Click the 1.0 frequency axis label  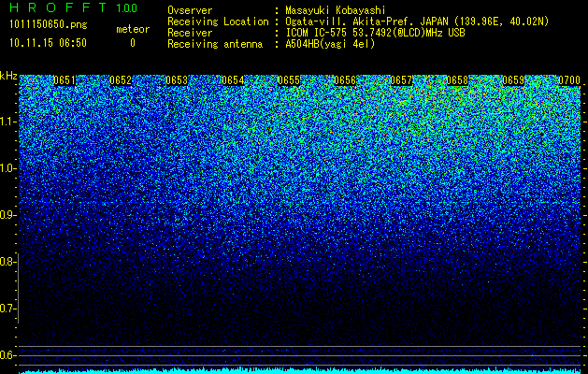tap(7, 169)
